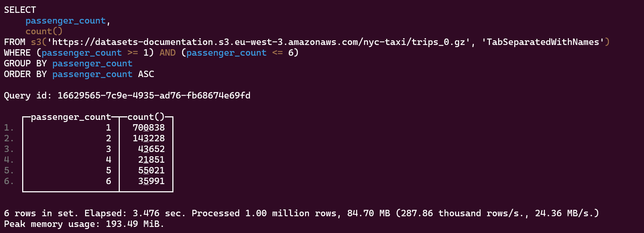This screenshot has height=233, width=644.
Task: Click the count() expression in the SELECT list
Action: pyautogui.click(x=44, y=31)
